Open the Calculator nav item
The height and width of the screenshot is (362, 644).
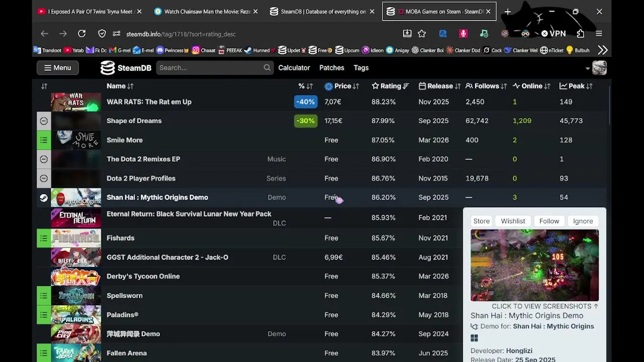pyautogui.click(x=294, y=68)
